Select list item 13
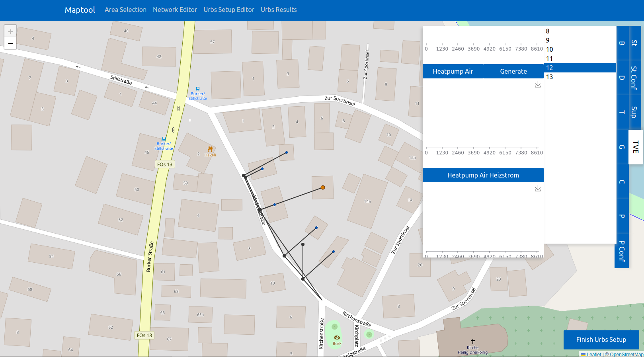644x357 pixels. click(580, 77)
